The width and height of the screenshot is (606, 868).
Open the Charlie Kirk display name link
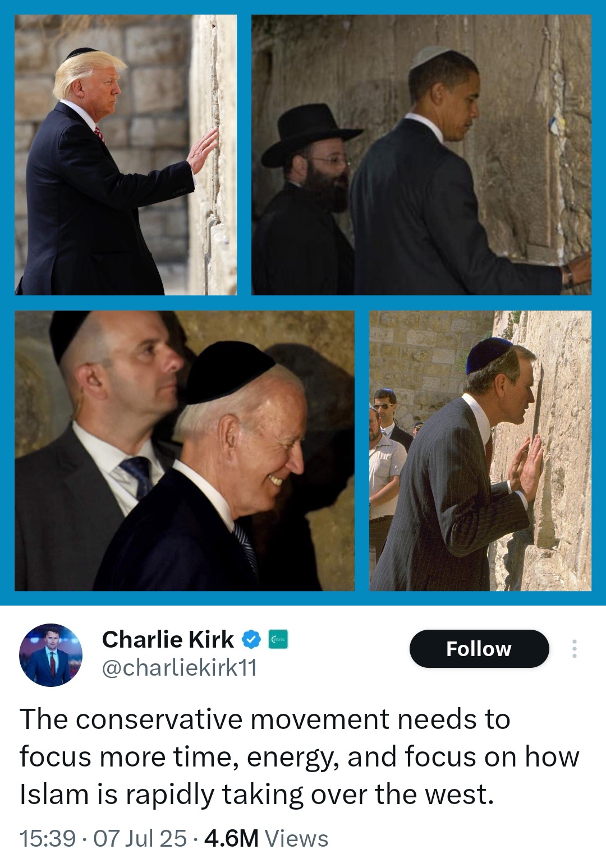(x=168, y=639)
